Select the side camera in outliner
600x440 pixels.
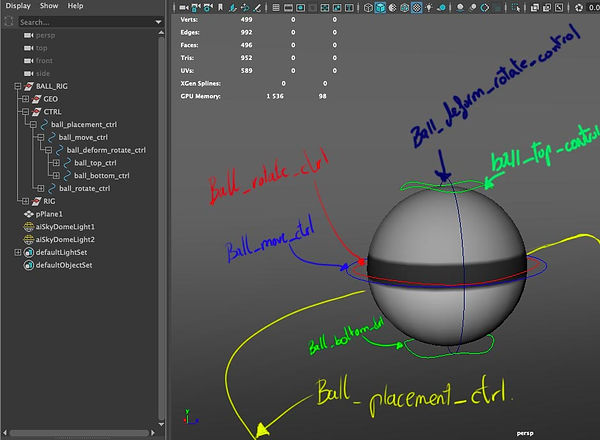43,73
